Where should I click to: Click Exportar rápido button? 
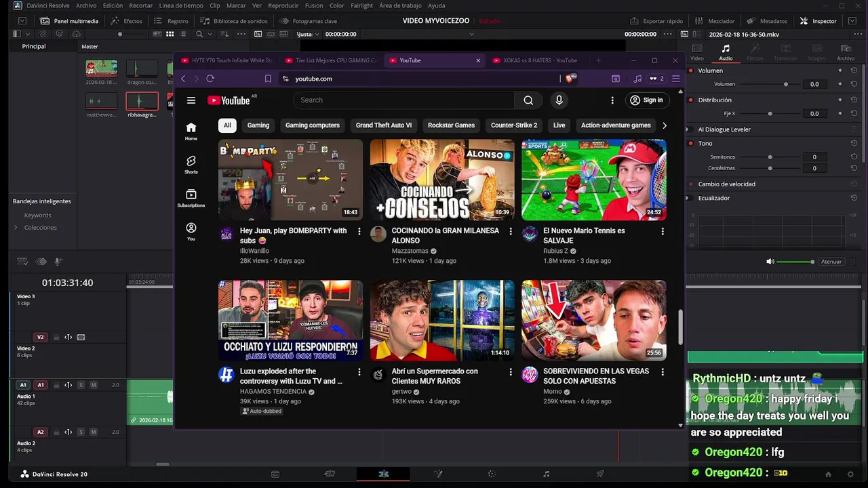click(656, 21)
